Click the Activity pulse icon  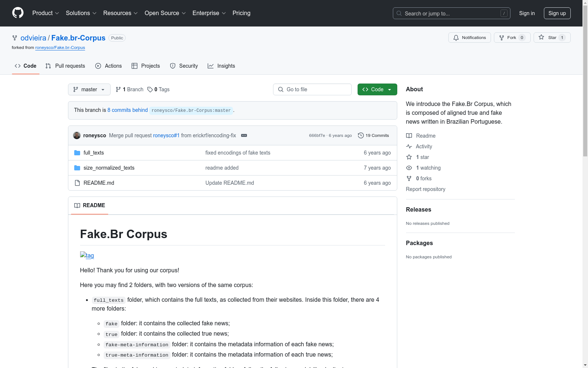click(x=409, y=146)
